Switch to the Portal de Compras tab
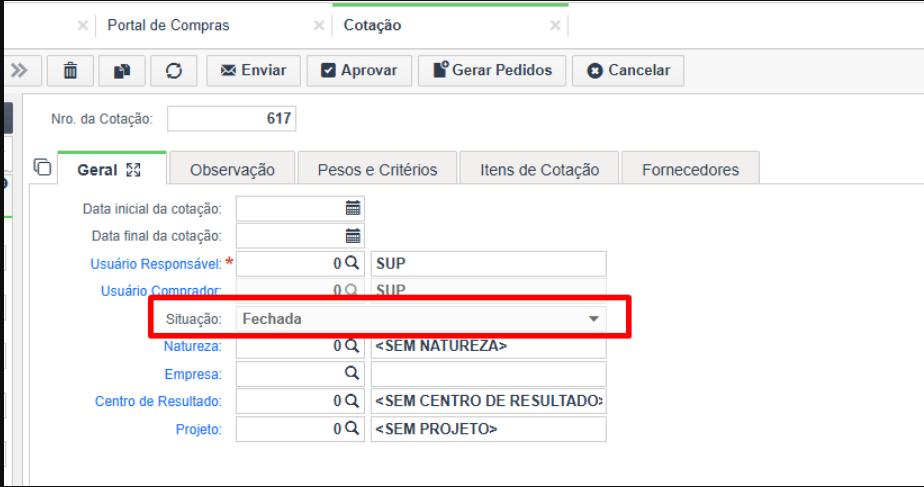 pos(168,25)
